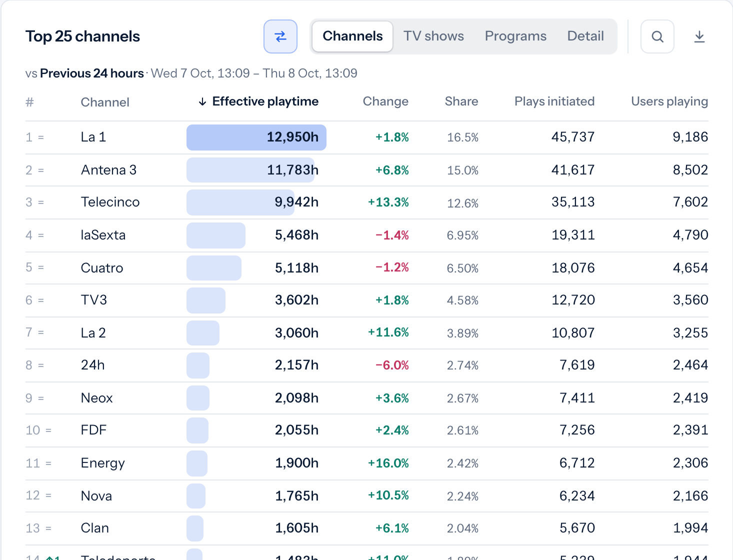
Task: Click the +13.3% change value
Action: [x=388, y=202]
